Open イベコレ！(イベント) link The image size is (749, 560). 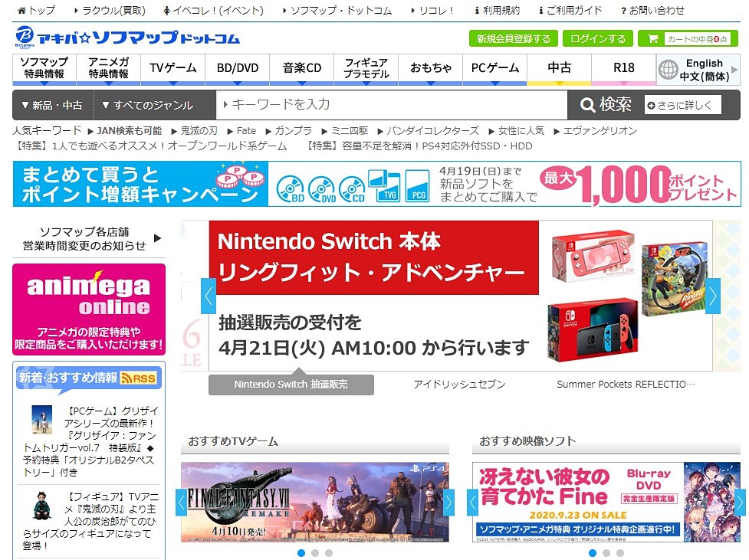coord(213,10)
